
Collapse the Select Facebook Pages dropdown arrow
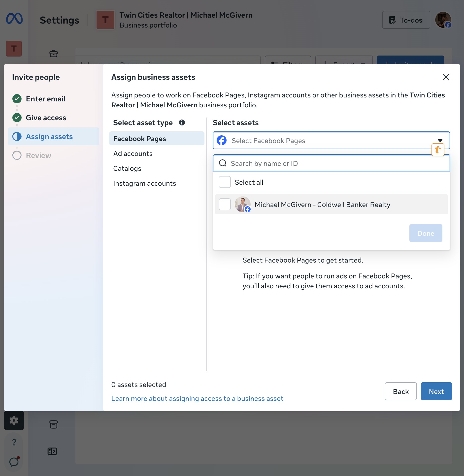click(440, 141)
